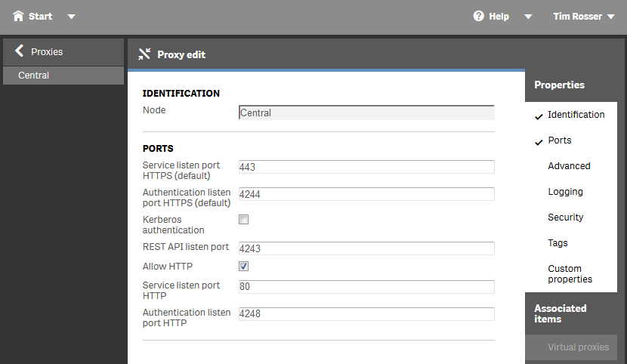The width and height of the screenshot is (627, 364).
Task: Enable Kerberos authentication checkbox
Action: click(x=243, y=219)
